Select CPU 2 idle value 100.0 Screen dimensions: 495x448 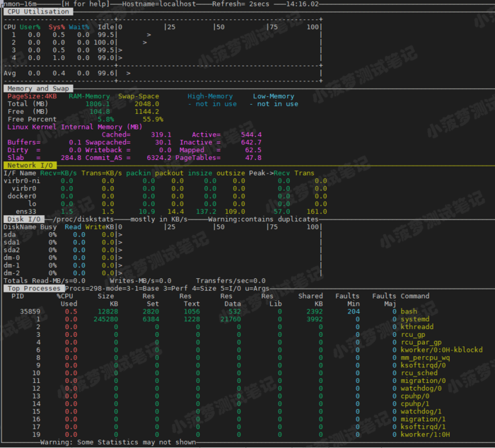(104, 42)
